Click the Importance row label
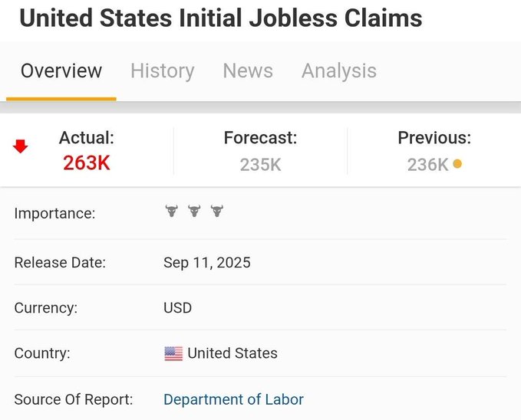This screenshot has height=420, width=521. pyautogui.click(x=54, y=213)
